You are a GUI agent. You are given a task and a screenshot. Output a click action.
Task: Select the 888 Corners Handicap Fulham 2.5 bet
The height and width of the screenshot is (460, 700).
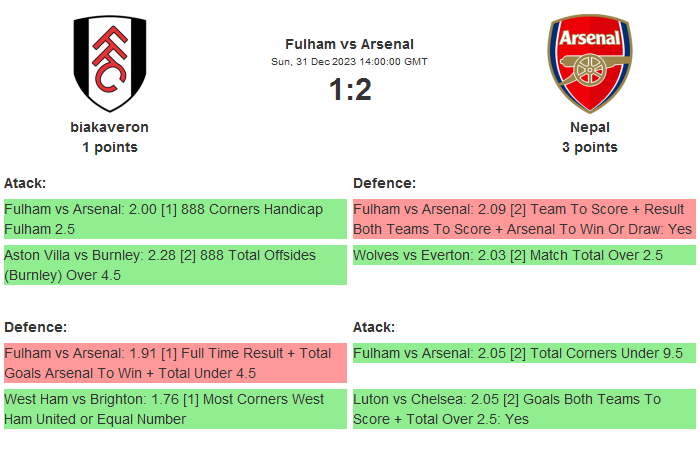tap(174, 219)
